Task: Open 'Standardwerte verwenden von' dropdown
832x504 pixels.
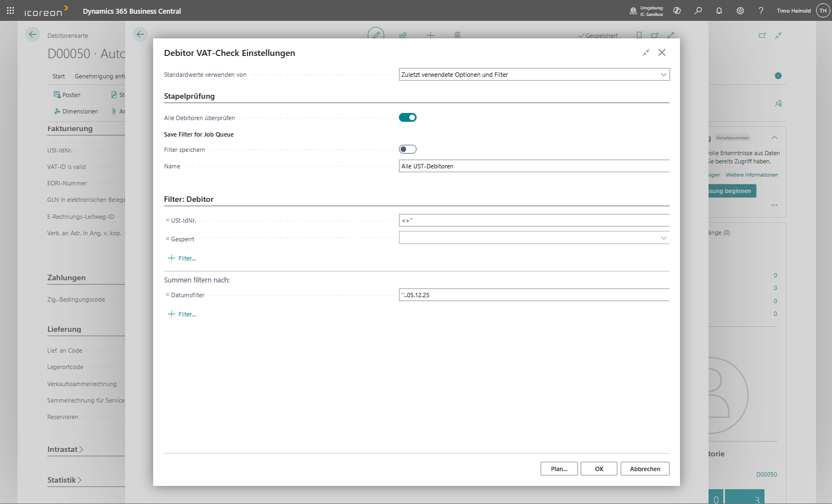Action: (x=533, y=75)
